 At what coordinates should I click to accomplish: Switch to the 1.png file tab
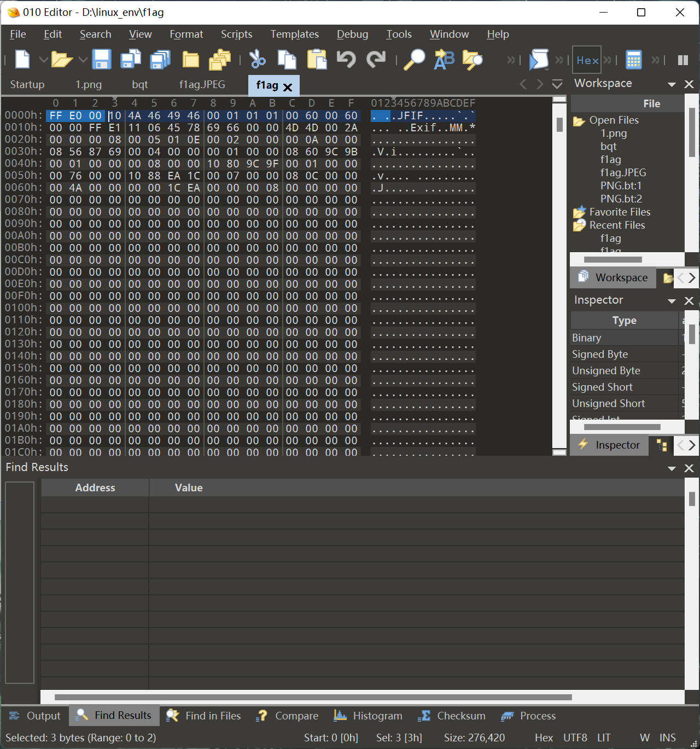coord(89,85)
